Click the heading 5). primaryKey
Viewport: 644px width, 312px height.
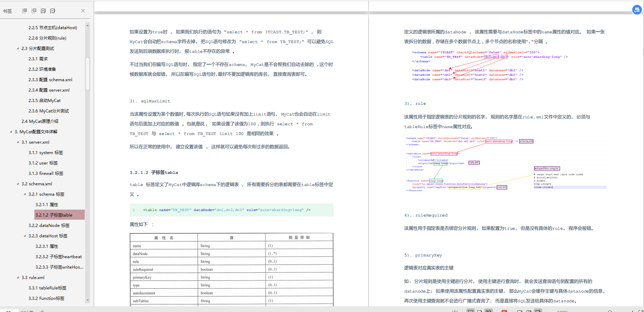(x=423, y=255)
